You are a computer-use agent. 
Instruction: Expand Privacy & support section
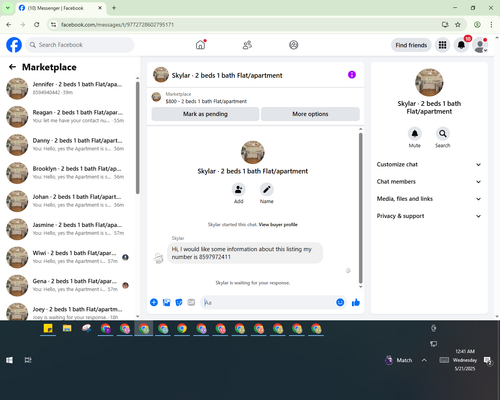429,216
